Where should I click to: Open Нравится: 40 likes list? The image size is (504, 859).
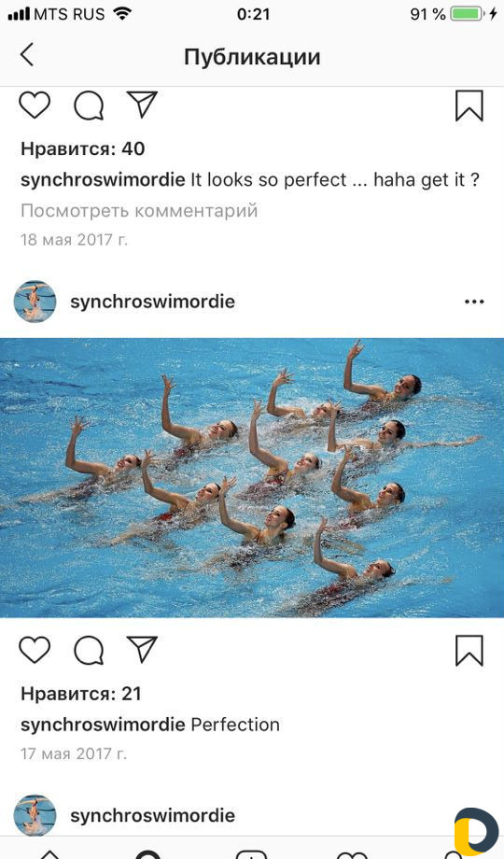click(83, 148)
